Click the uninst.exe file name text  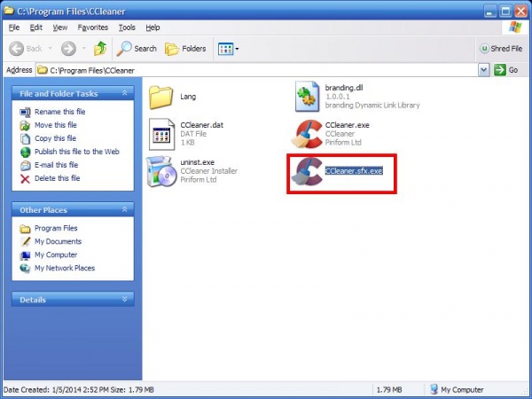[x=198, y=162]
